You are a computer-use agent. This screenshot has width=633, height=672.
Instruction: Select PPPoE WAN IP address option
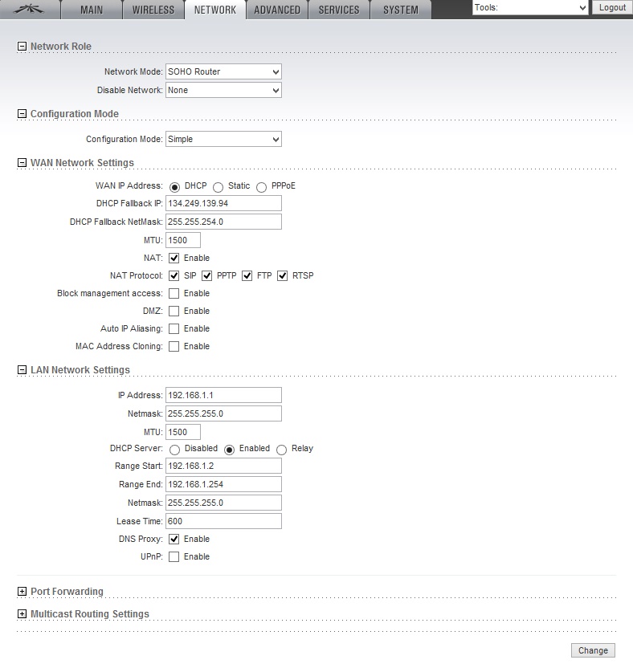pos(262,186)
